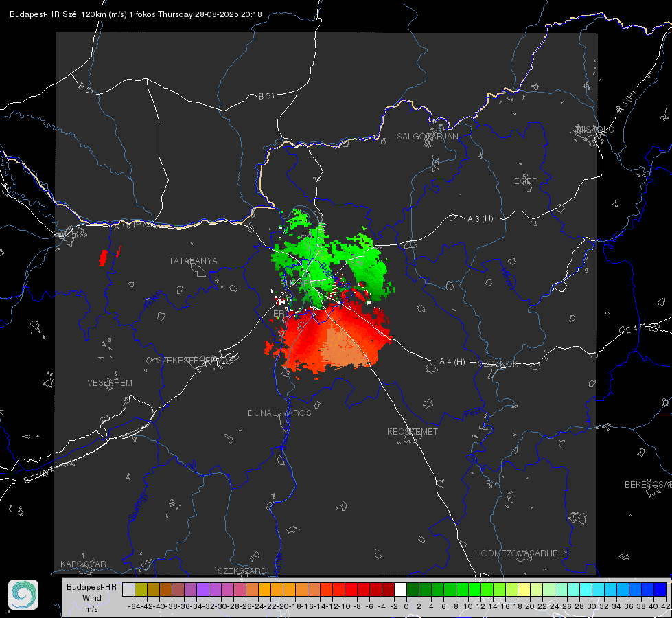
Task: Click the DUNAÚJVÁROS city label
Action: (279, 413)
